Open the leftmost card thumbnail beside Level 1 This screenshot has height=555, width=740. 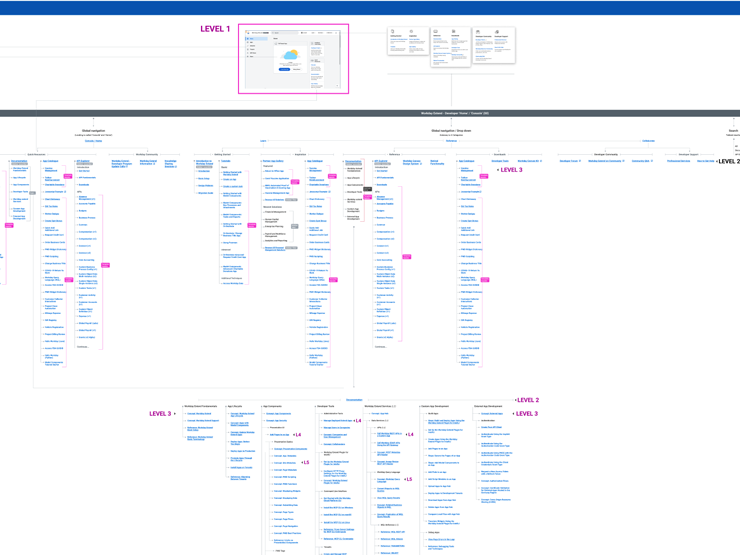point(408,41)
